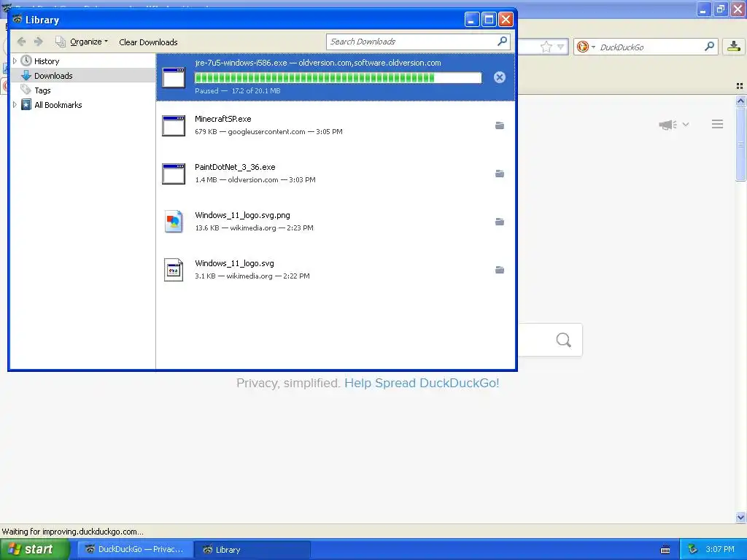Click the MinecraftSP.exe file icon
This screenshot has height=560, width=747.
[174, 125]
